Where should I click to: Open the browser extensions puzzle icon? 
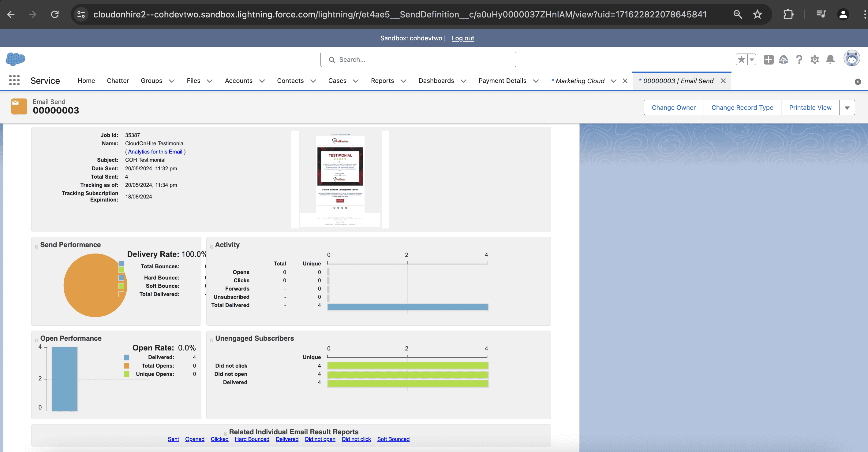(788, 14)
